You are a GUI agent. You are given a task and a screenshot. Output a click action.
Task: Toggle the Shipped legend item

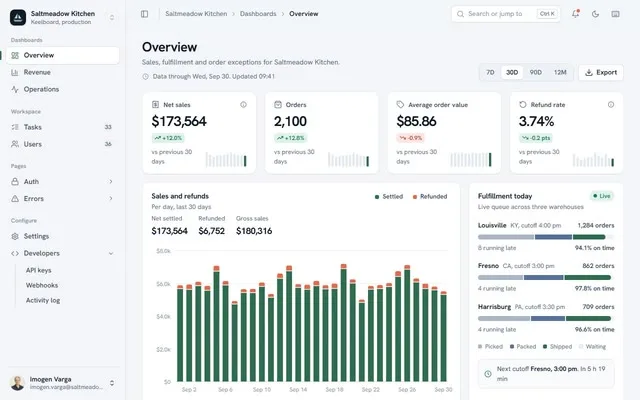557,347
